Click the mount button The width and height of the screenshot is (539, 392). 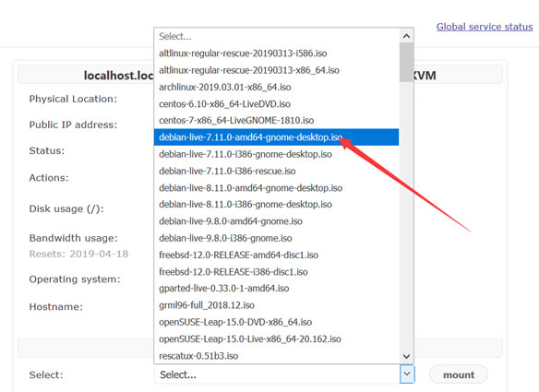(x=459, y=374)
